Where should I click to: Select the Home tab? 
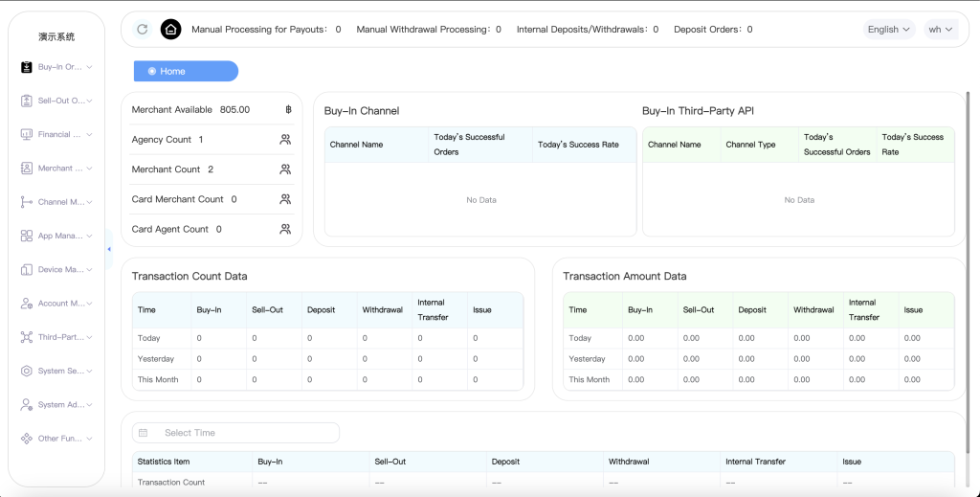186,71
